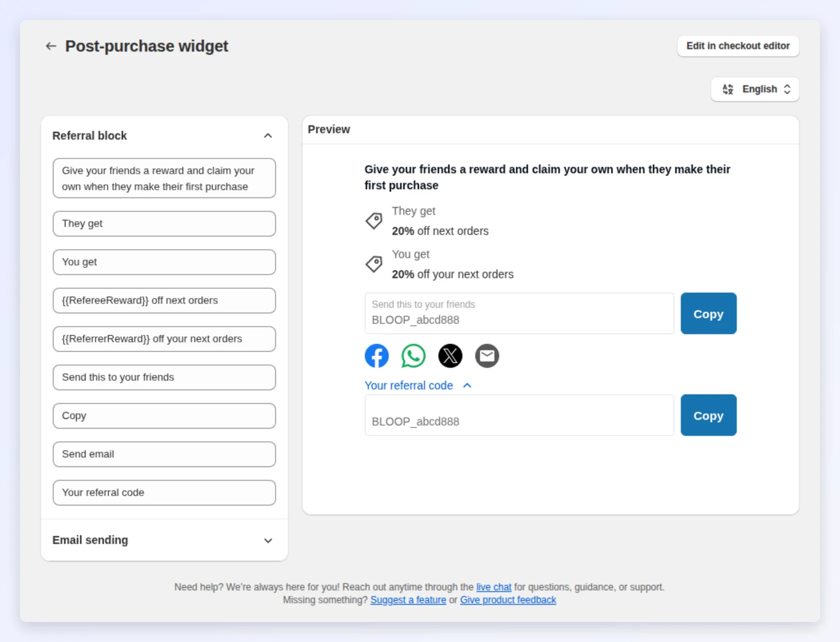840x642 pixels.
Task: Open the Suggest a feature link
Action: tap(408, 600)
